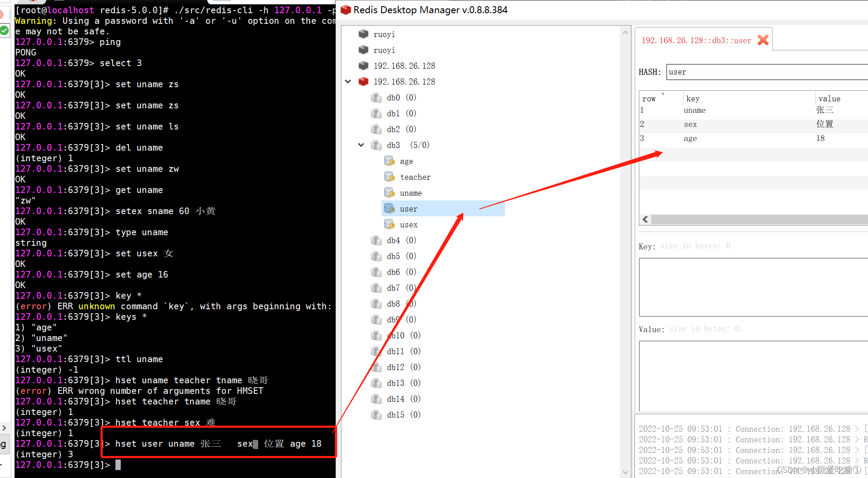Viewport: 868px width, 478px height.
Task: Select the sex row in hash table
Action: (x=690, y=124)
